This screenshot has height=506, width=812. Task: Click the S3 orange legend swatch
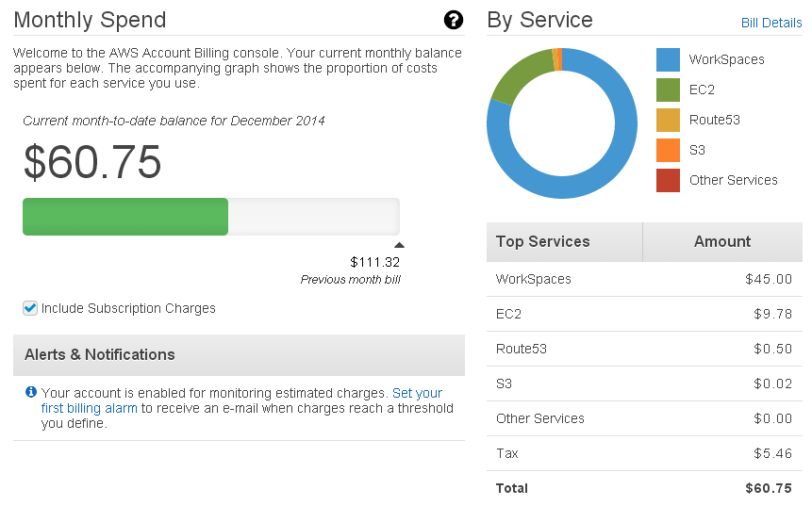pos(668,150)
